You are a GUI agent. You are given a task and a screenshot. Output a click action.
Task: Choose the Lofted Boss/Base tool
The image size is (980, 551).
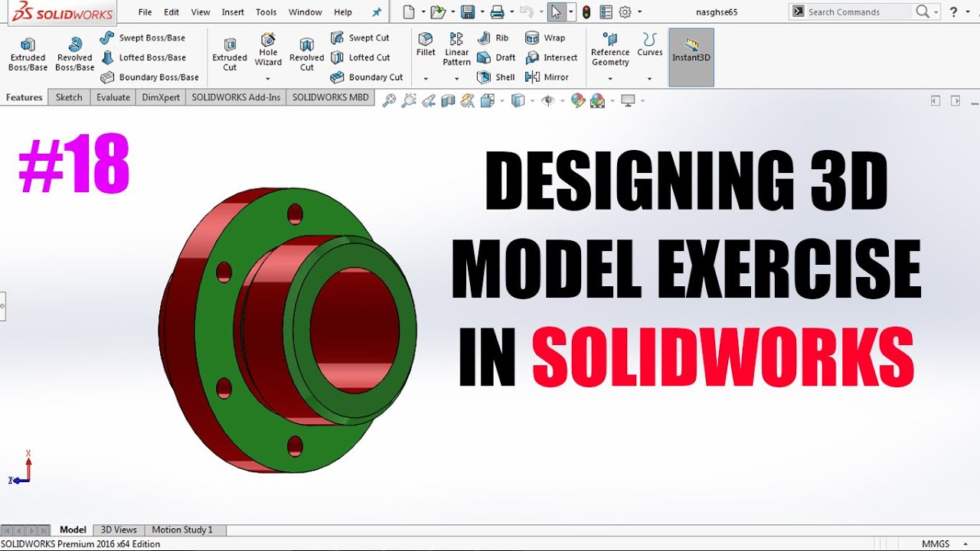[143, 57]
